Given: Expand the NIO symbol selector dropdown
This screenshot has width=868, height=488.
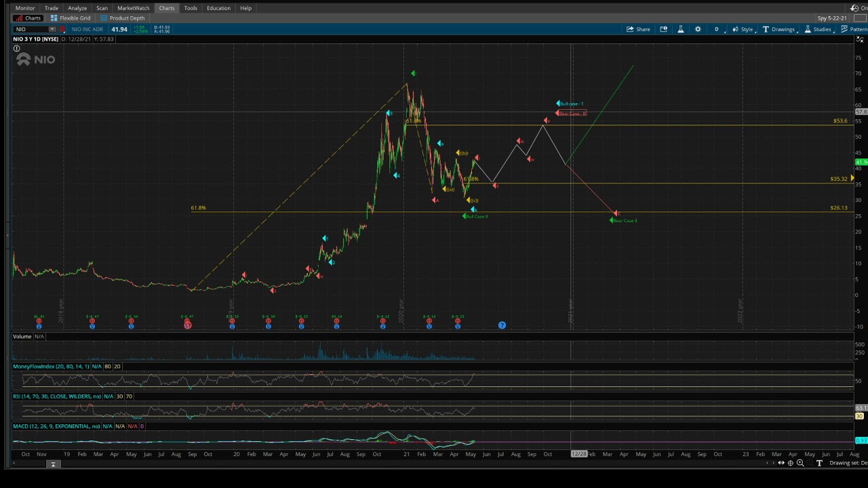Looking at the screenshot, I should point(52,29).
